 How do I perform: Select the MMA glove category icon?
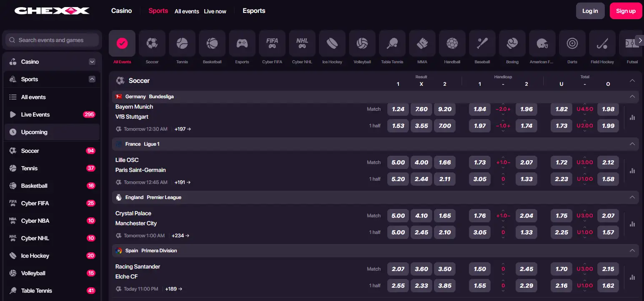point(422,43)
